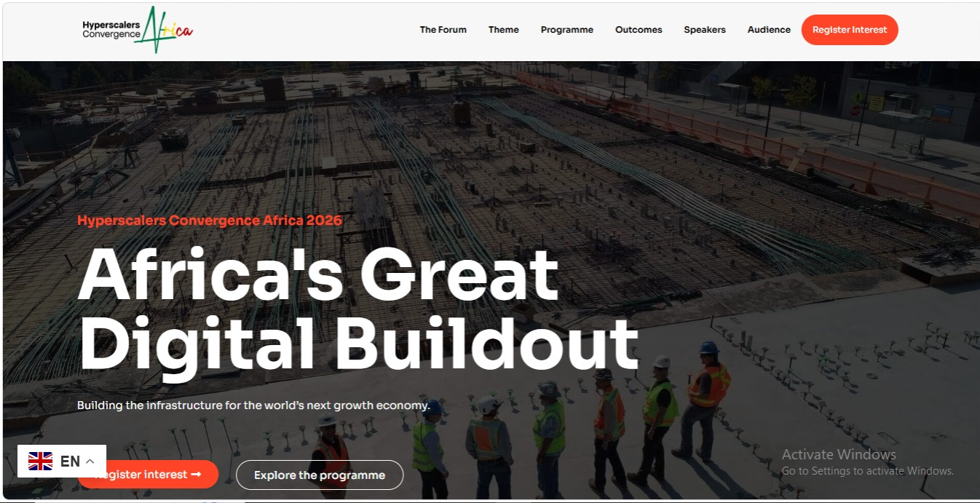Click the "Hyperscalers Convergence Africa 2026" text
This screenshot has height=503, width=980.
coord(210,221)
